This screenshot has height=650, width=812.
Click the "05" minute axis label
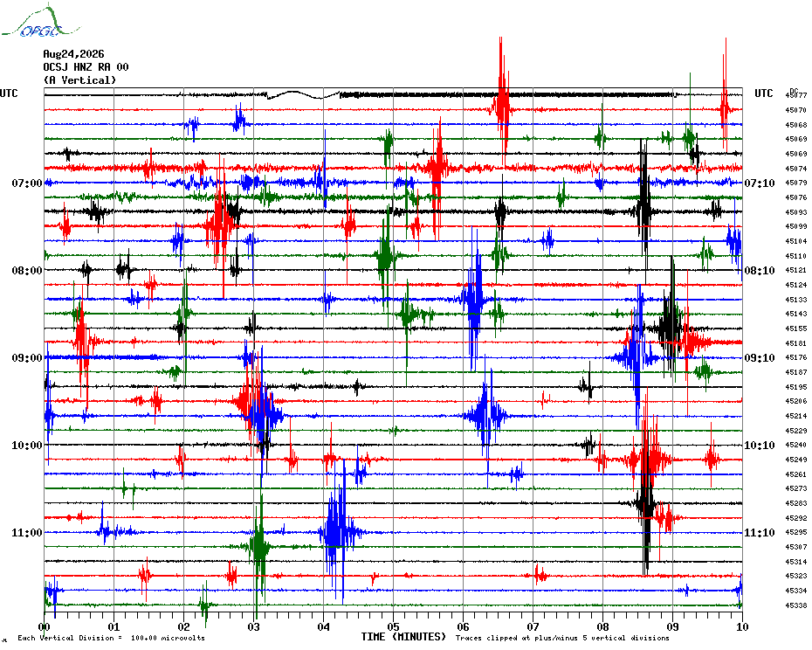(394, 626)
